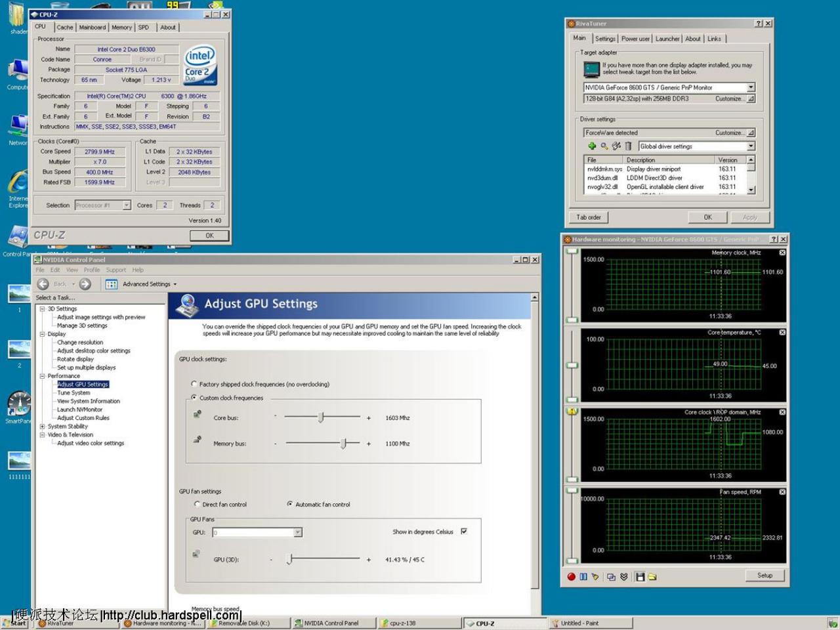840x630 pixels.
Task: Click the Core bus clock slider handle
Action: point(321,417)
